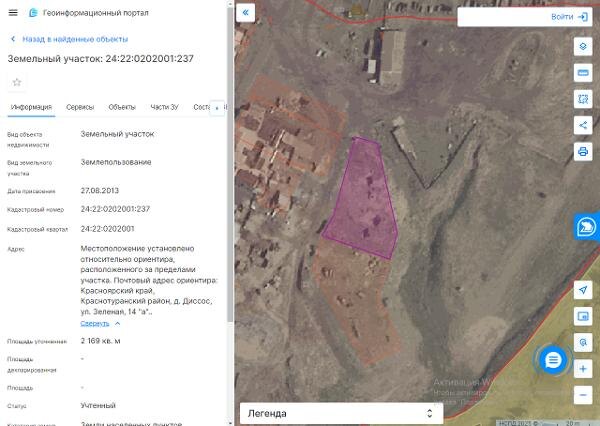Activate the area selection tool
Image resolution: width=600 pixels, height=426 pixels.
583,99
